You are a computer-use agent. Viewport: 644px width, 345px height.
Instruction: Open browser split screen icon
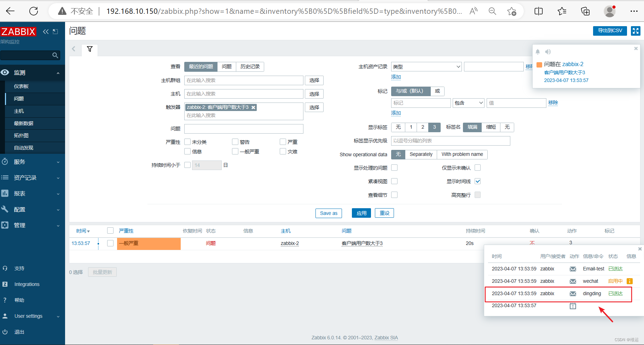point(539,11)
